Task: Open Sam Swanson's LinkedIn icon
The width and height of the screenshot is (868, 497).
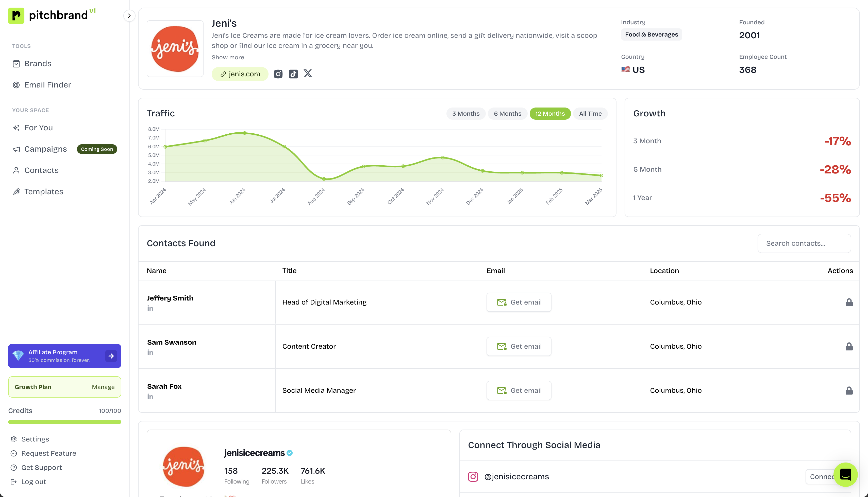Action: [150, 352]
